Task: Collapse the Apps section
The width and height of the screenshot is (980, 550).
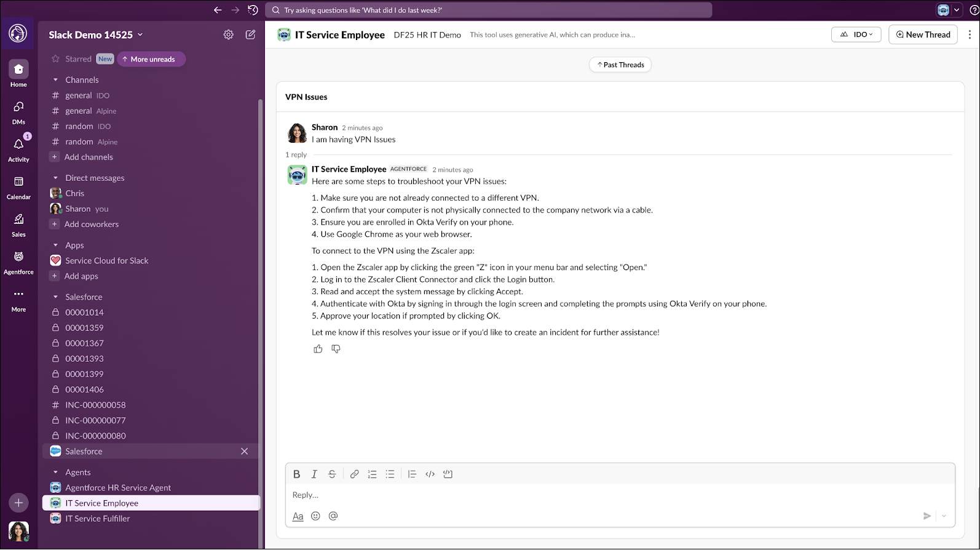Action: [55, 245]
